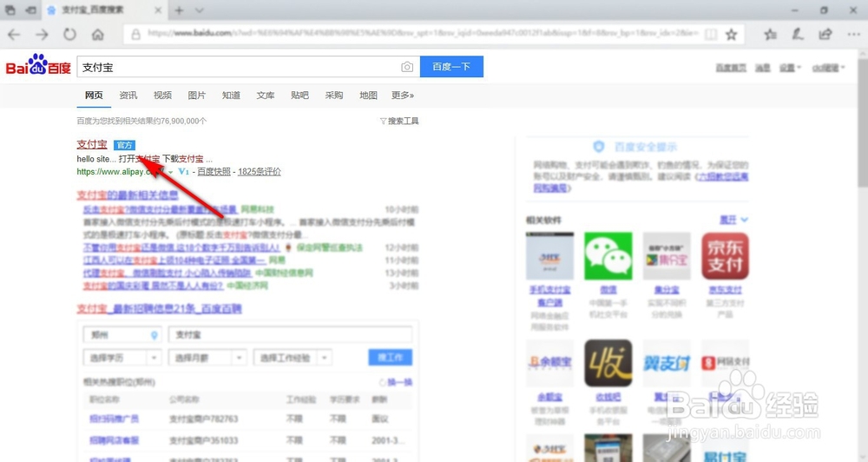Share this web page
This screenshot has height=462, width=868.
coord(825,35)
